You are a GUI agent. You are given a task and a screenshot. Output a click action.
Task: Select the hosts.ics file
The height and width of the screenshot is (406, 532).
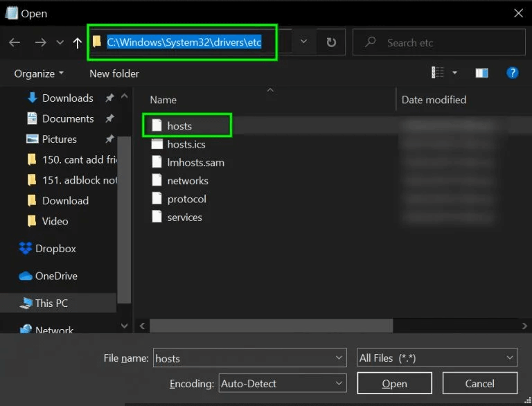pyautogui.click(x=186, y=144)
